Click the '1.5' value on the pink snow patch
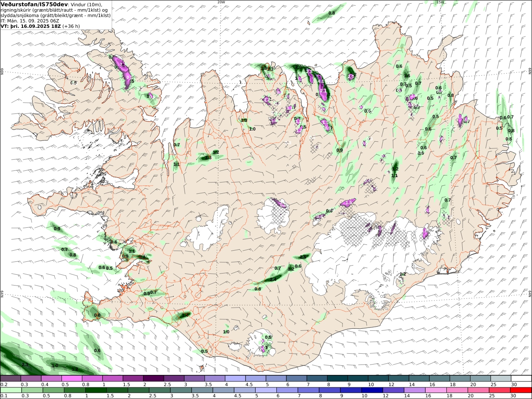Viewport: 532px width, 399px height. (350, 202)
